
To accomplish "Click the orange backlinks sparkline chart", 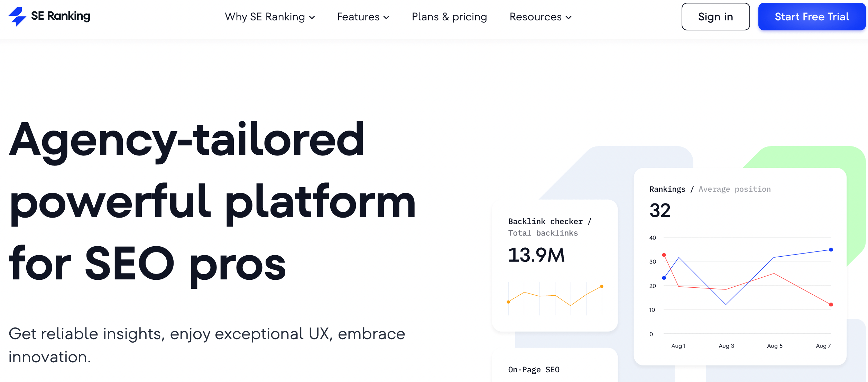I will 555,298.
